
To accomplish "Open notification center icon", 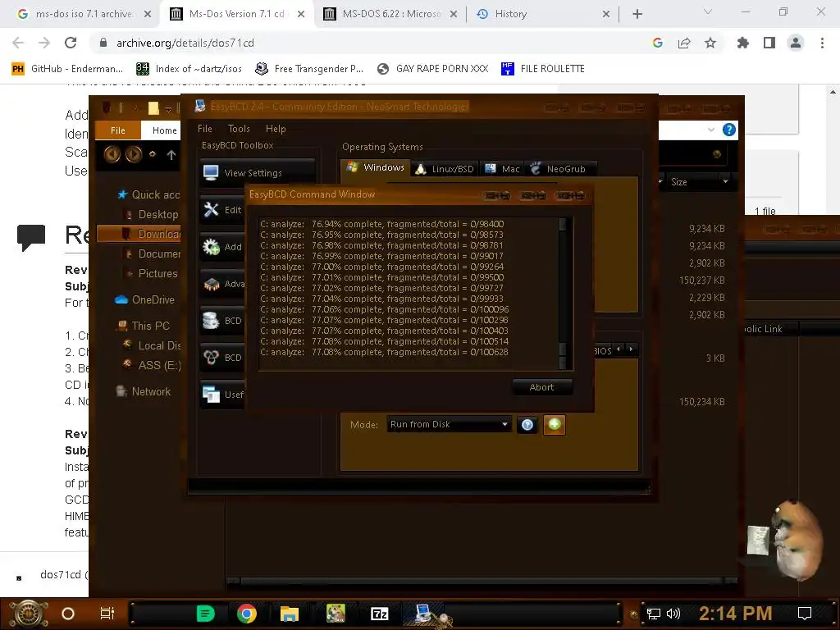I will pyautogui.click(x=805, y=614).
